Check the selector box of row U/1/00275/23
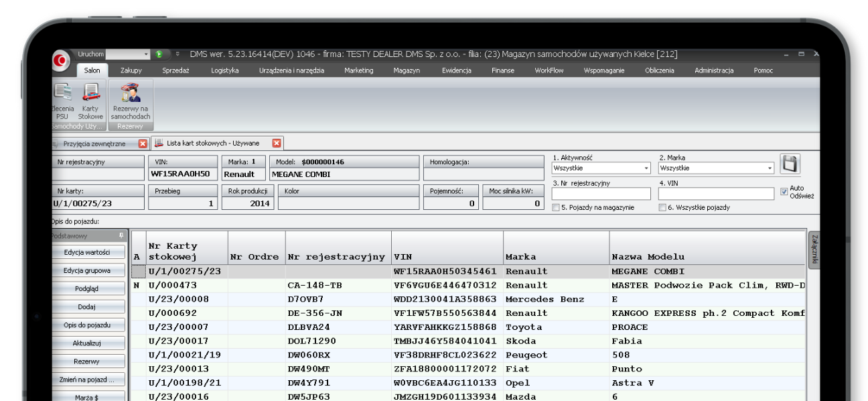The image size is (868, 401). pyautogui.click(x=137, y=272)
